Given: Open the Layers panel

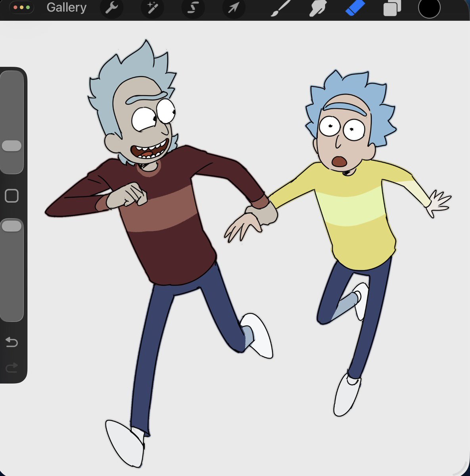Looking at the screenshot, I should 392,9.
